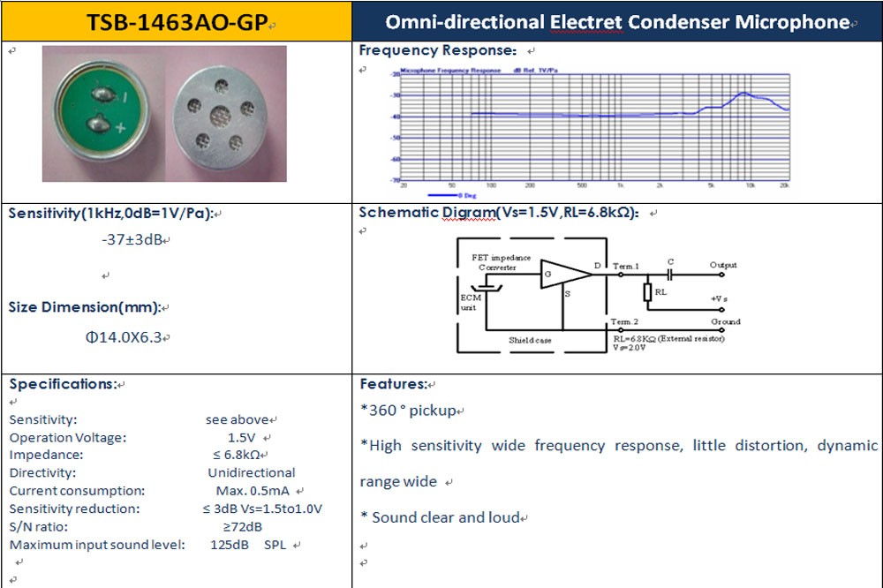Select the schematic circuit diagram image
Viewport: 883px width, 588px height.
598,296
